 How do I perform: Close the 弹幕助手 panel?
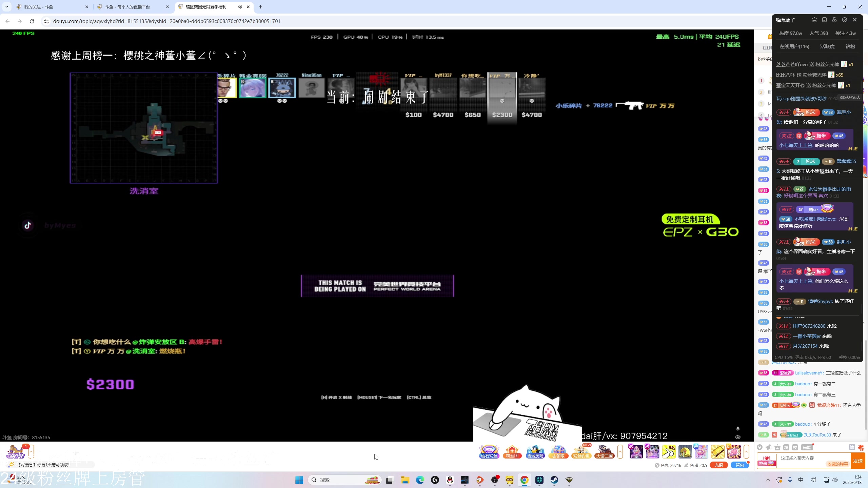855,20
